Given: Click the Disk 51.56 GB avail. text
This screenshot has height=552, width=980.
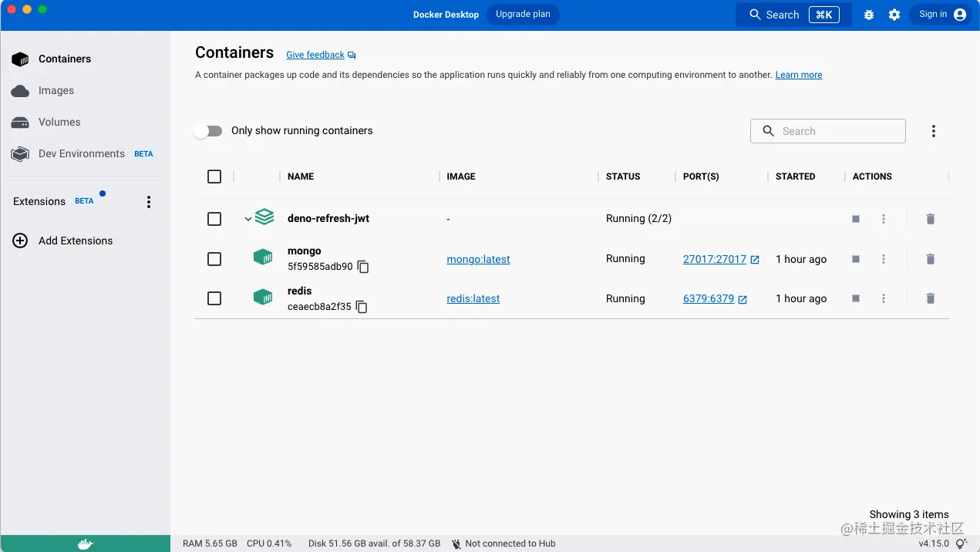Looking at the screenshot, I should [374, 544].
